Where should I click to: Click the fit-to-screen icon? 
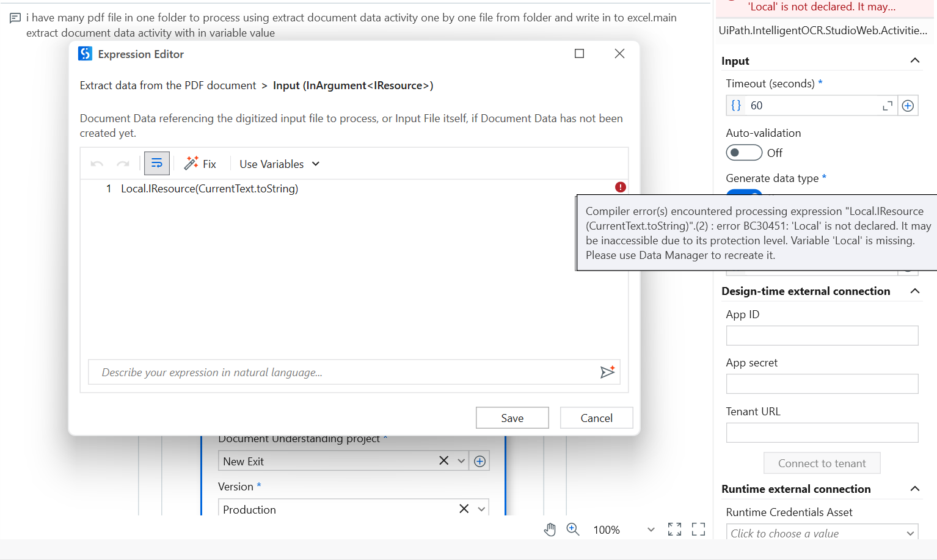pos(674,529)
